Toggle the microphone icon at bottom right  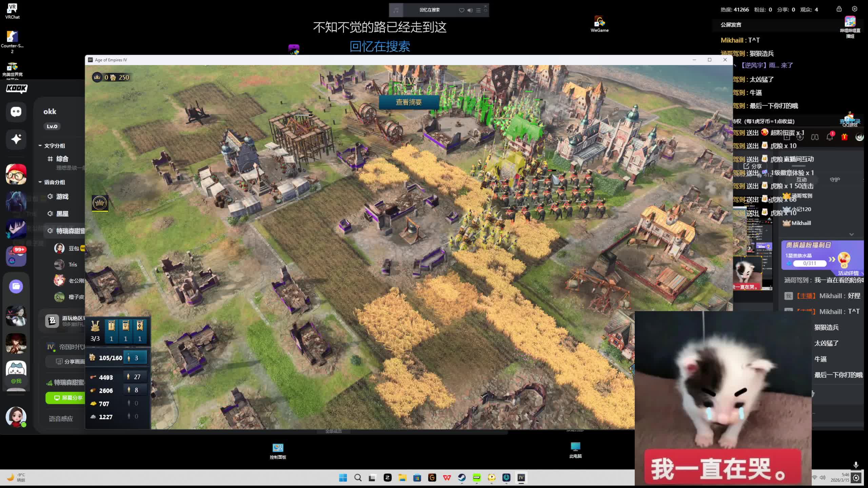[855, 465]
